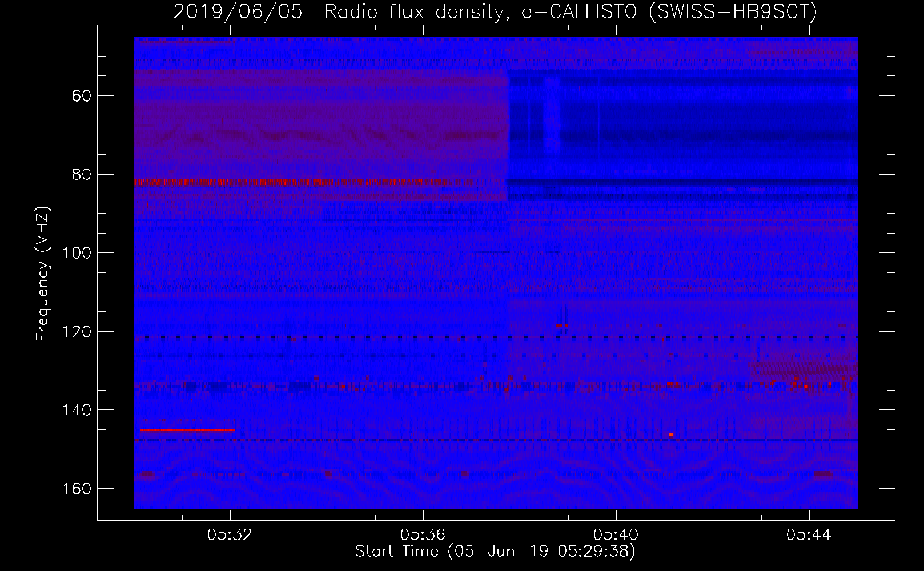
Task: Click the frequency tick label '160'
Action: 77,489
